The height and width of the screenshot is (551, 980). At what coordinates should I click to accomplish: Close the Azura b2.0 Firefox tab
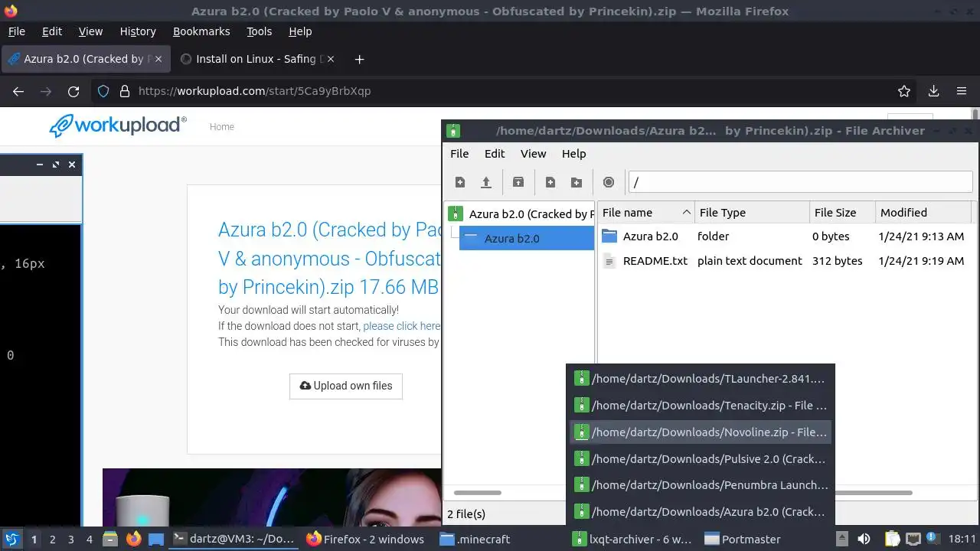coord(158,59)
